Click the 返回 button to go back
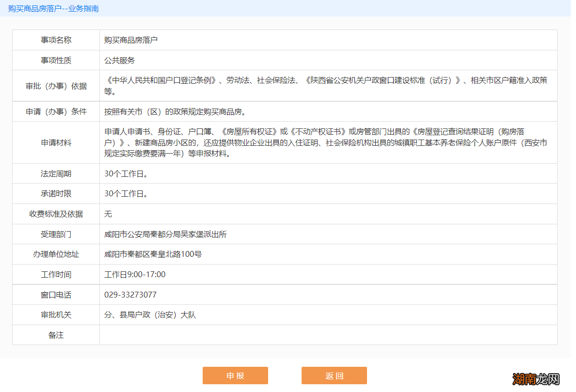Viewport: 576px width, 392px height. [334, 375]
